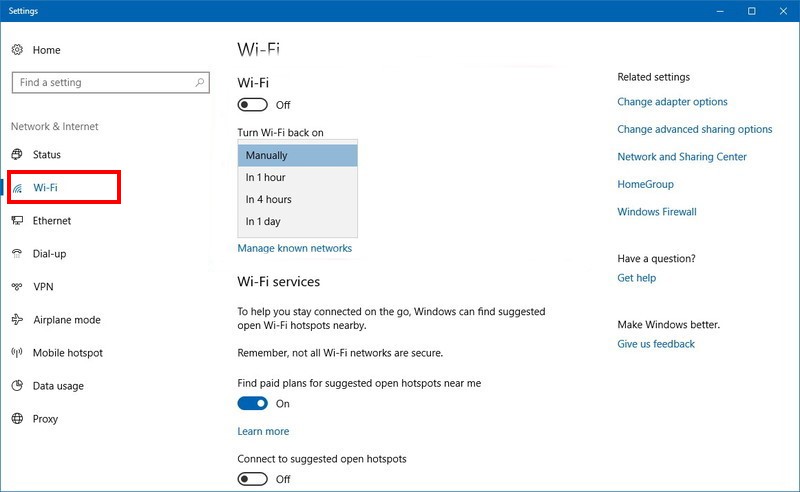The image size is (800, 492).
Task: Open Network and Sharing Center link
Action: tap(682, 157)
